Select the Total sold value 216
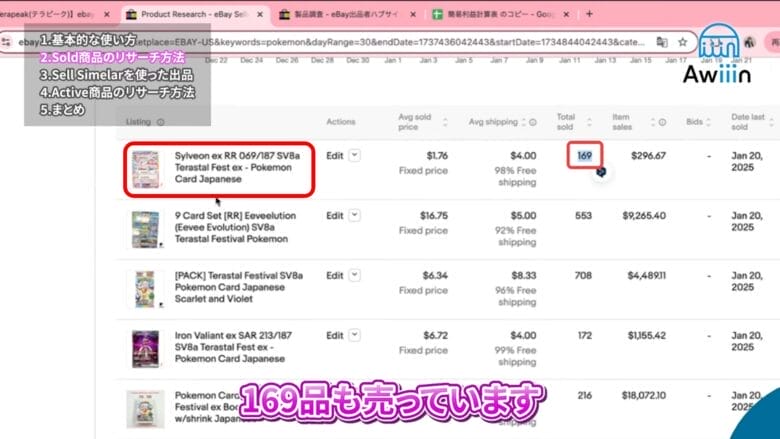 tap(585, 396)
